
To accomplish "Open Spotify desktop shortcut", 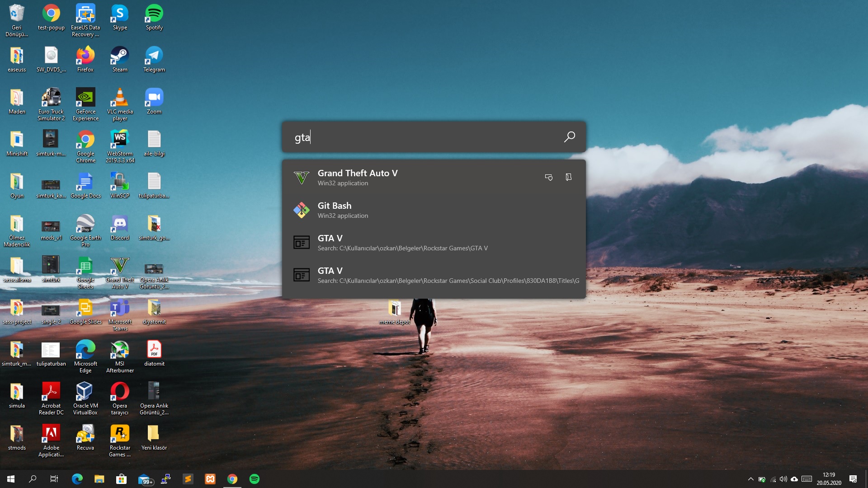I will coord(154,18).
